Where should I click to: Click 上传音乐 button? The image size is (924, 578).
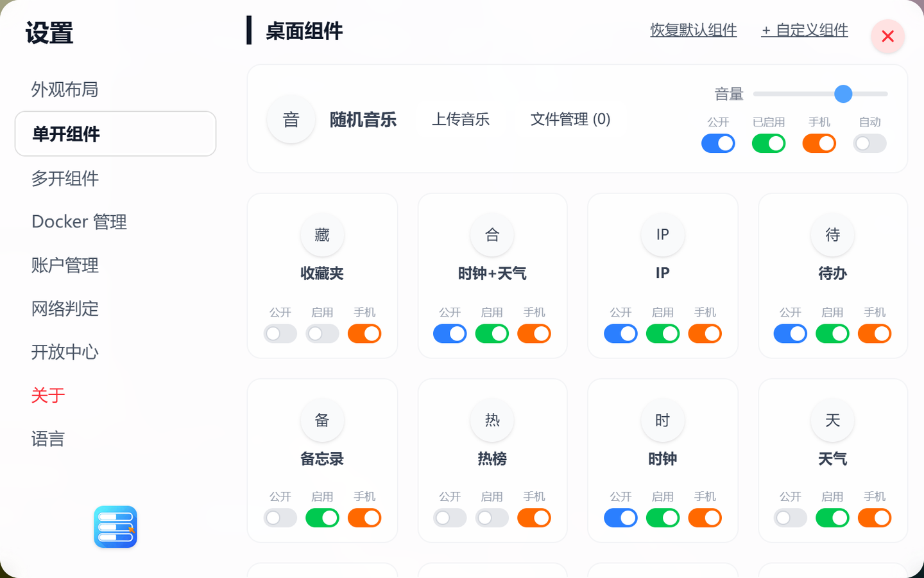tap(461, 119)
